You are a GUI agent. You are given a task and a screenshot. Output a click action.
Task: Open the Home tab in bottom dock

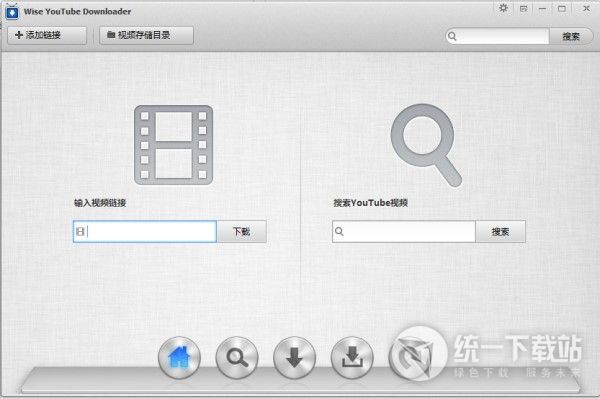click(x=179, y=358)
